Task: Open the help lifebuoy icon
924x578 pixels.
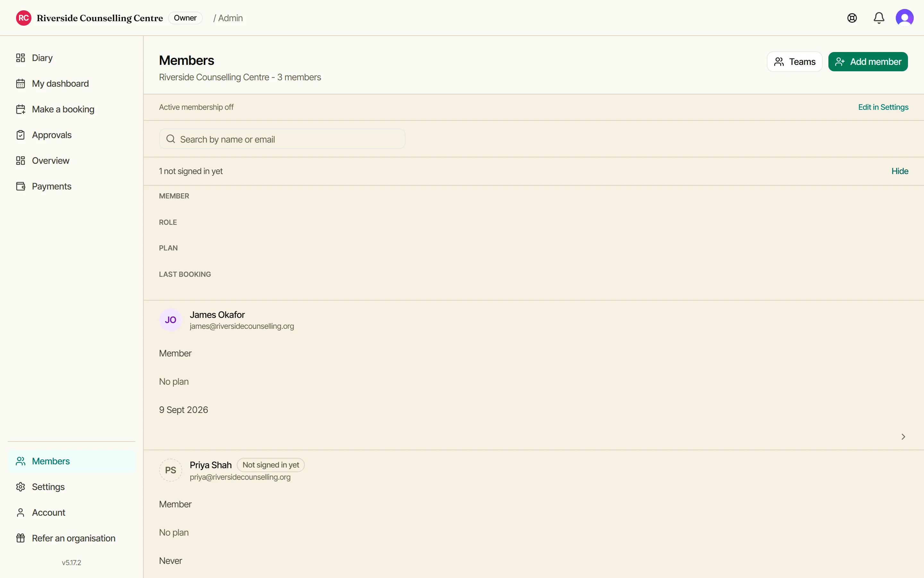Action: point(852,18)
